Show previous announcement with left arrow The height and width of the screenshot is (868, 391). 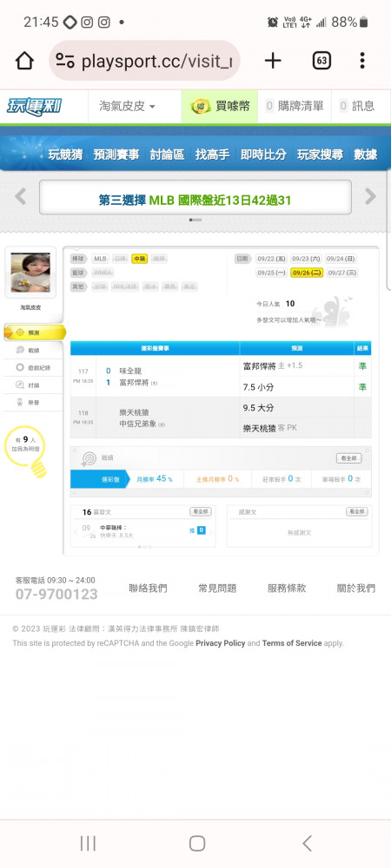[21, 196]
